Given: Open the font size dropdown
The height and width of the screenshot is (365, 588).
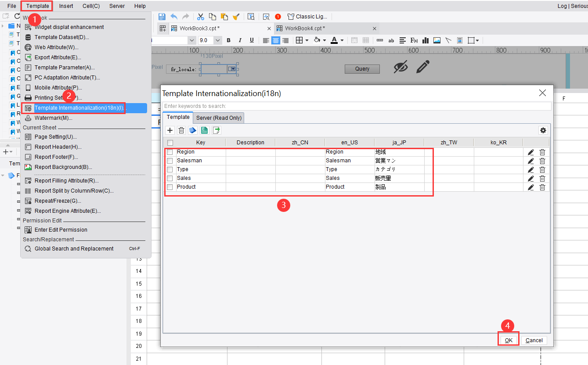Looking at the screenshot, I should tap(217, 40).
